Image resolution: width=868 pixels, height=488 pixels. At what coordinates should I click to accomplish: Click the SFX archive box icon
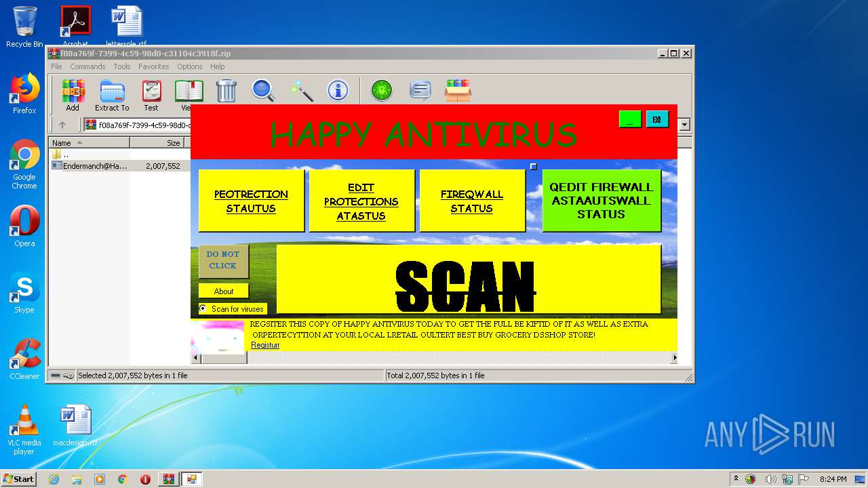458,91
